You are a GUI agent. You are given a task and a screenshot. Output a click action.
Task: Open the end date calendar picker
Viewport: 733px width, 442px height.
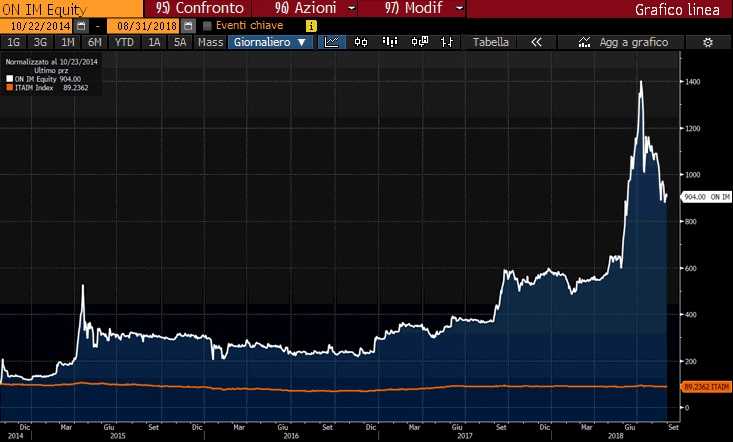pyautogui.click(x=188, y=26)
